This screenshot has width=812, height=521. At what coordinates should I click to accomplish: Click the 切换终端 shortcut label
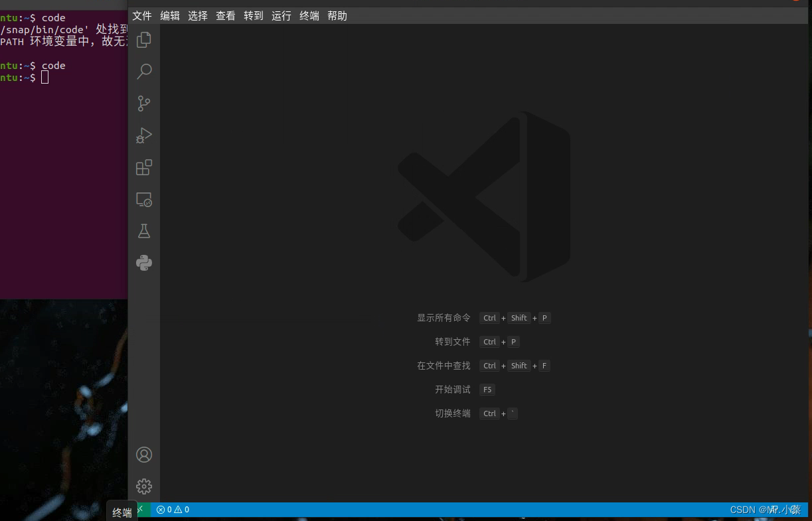[x=453, y=413]
